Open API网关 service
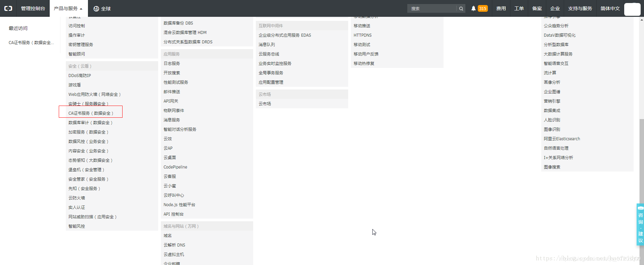Image resolution: width=644 pixels, height=265 pixels. point(171,101)
